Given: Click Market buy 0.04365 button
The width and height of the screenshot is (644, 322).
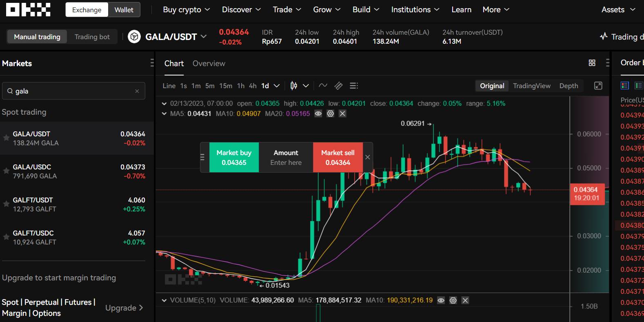Looking at the screenshot, I should [x=234, y=157].
